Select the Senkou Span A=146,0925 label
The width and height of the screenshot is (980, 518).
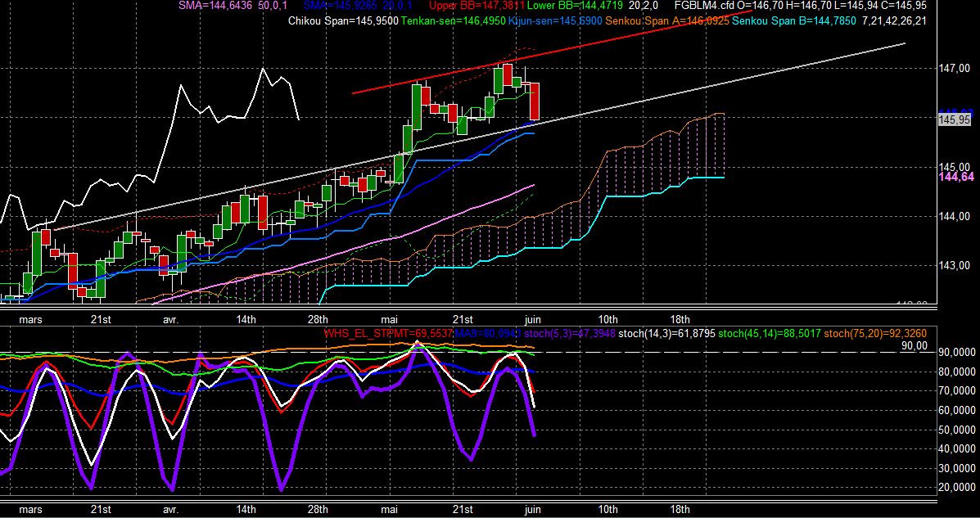click(667, 20)
